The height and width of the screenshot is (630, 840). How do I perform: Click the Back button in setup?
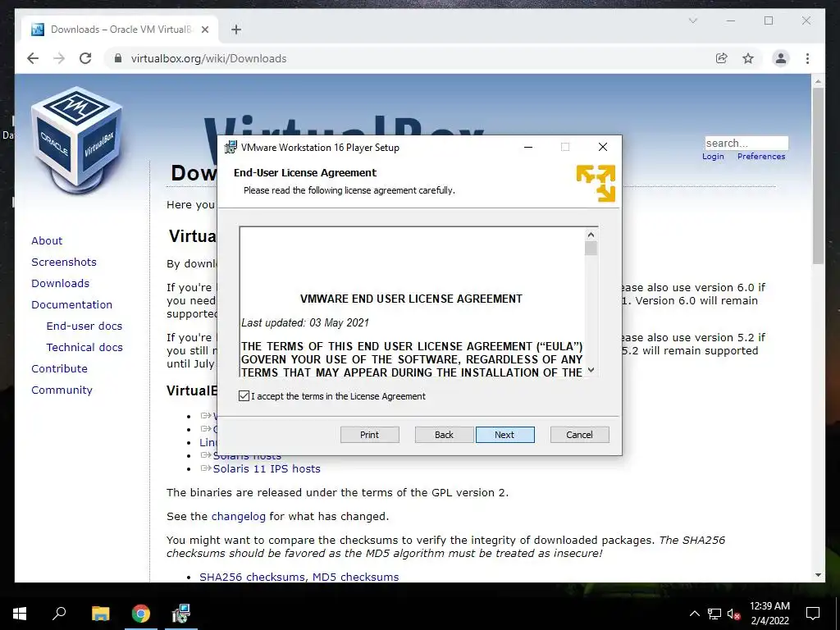point(444,435)
